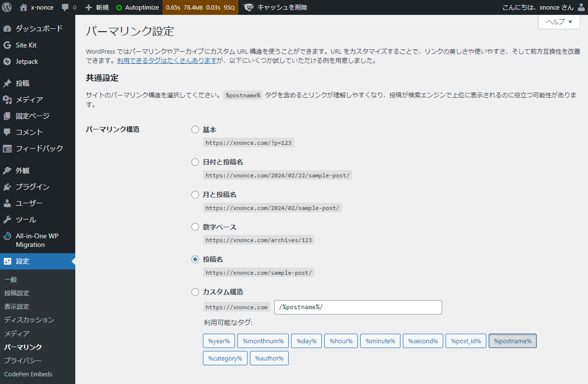Click inside the custom structure input field

(x=358, y=307)
